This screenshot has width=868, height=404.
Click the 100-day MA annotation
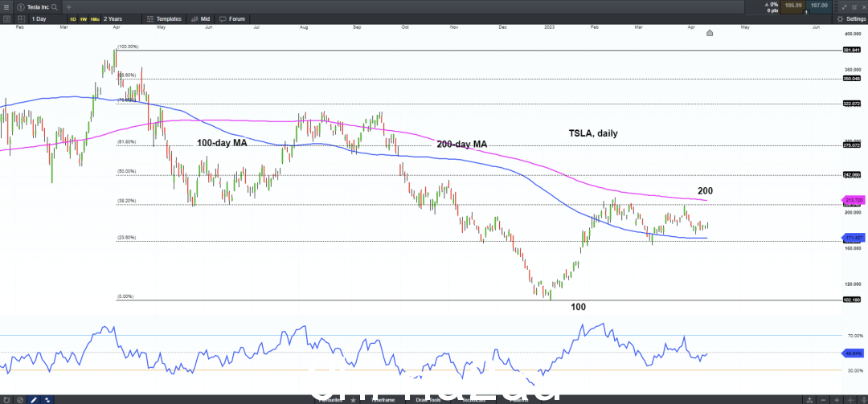(222, 143)
